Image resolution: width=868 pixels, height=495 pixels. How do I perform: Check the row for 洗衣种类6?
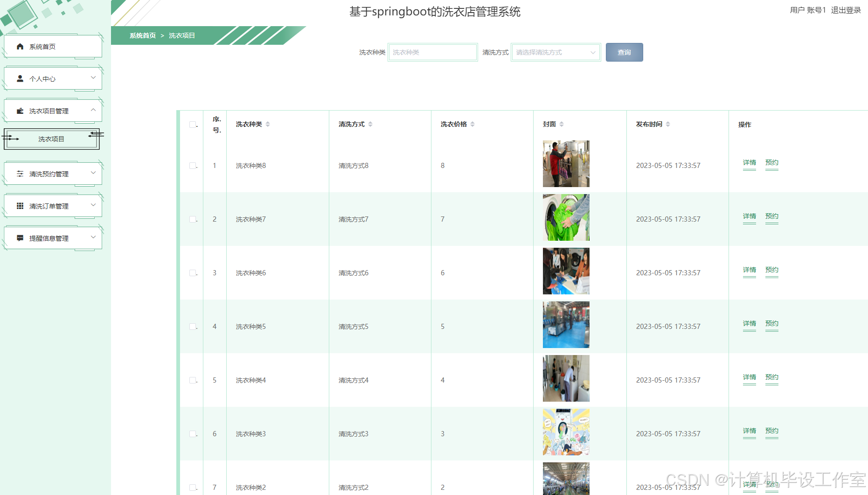pos(193,273)
